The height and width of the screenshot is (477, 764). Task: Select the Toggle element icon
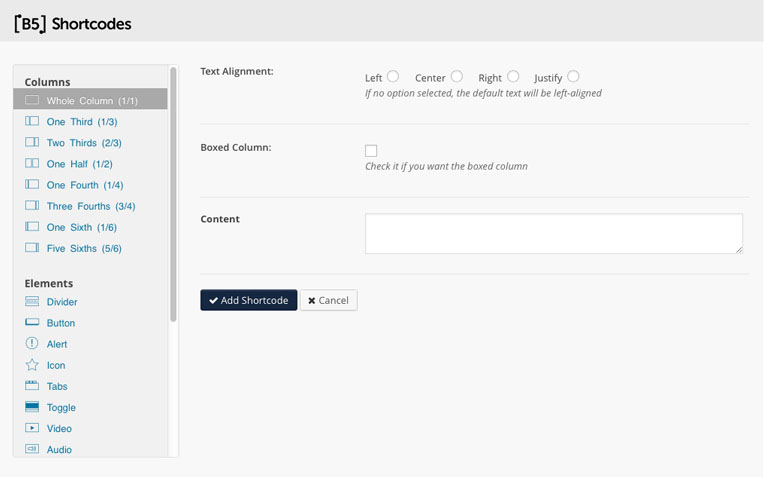point(32,406)
